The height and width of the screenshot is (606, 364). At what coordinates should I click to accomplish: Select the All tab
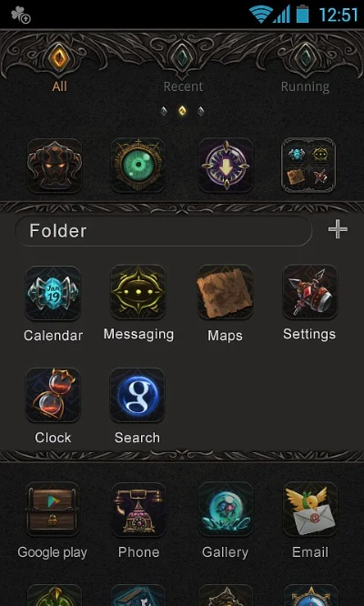point(59,86)
